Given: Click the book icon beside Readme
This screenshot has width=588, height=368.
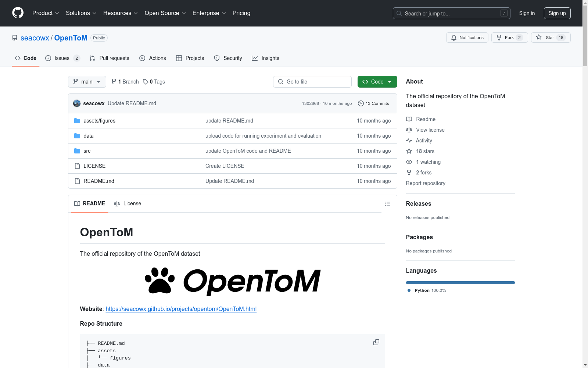Looking at the screenshot, I should (x=409, y=119).
